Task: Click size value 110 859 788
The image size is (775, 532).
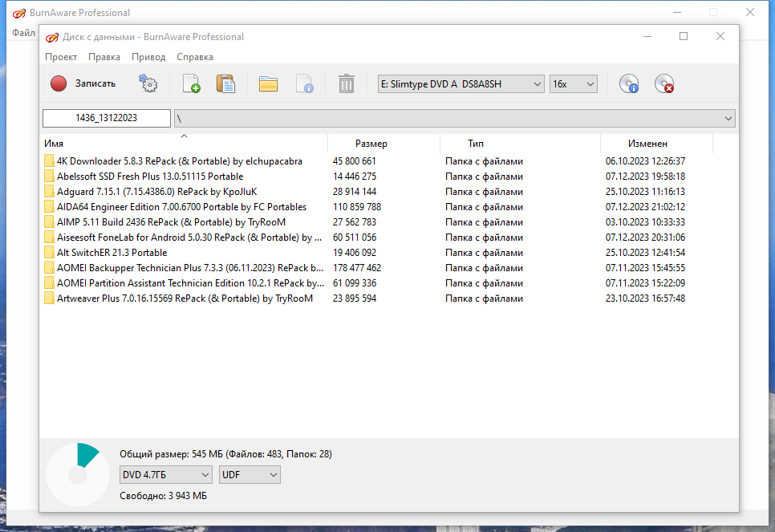Action: [357, 207]
